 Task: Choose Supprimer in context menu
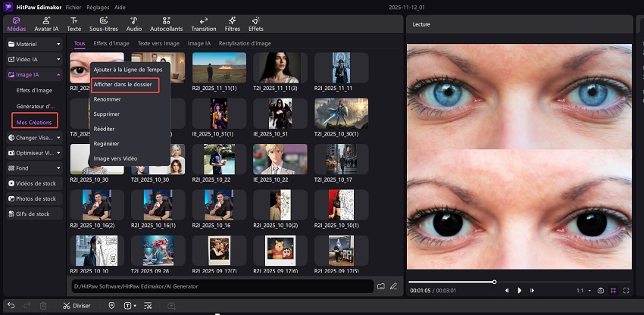coord(106,114)
